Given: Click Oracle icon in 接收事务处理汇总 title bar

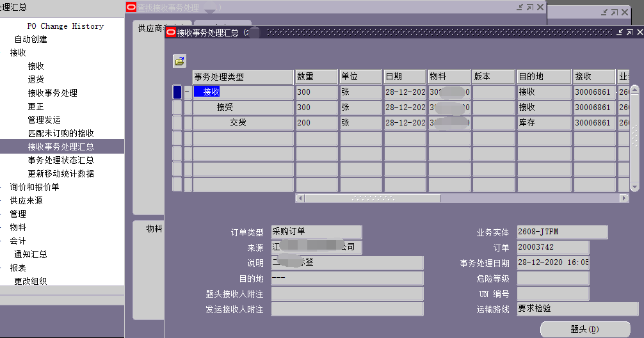Looking at the screenshot, I should click(x=171, y=33).
